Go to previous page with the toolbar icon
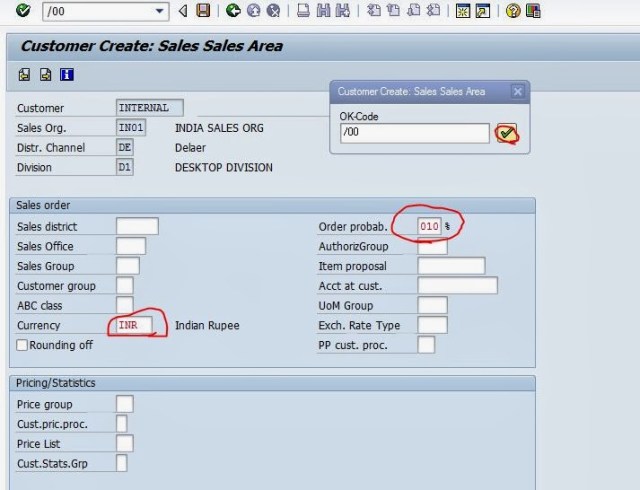The image size is (640, 490). [x=393, y=10]
